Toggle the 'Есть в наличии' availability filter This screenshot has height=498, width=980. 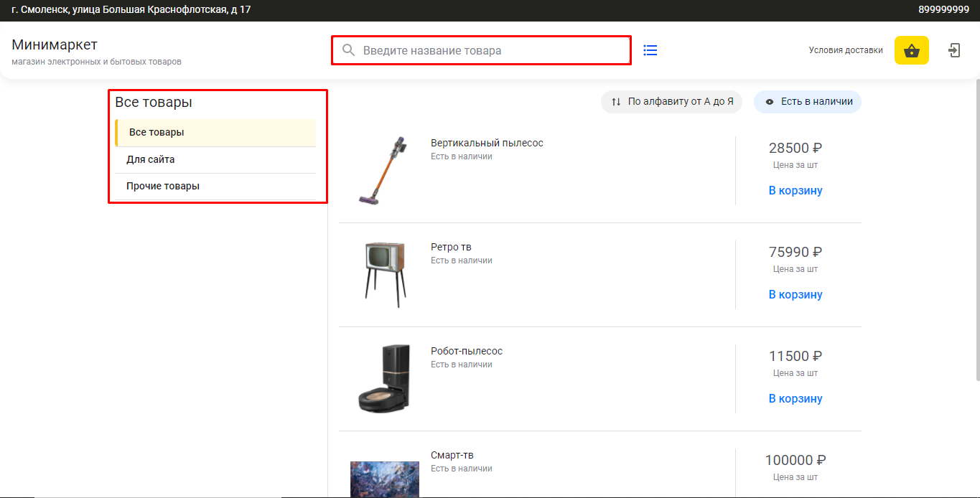coord(808,102)
